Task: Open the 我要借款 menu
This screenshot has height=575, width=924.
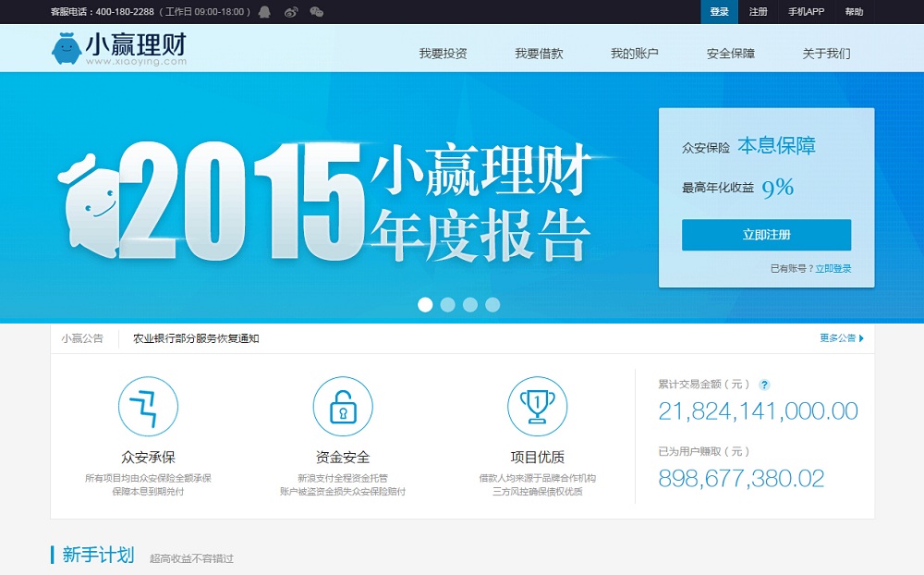Action: (x=540, y=54)
